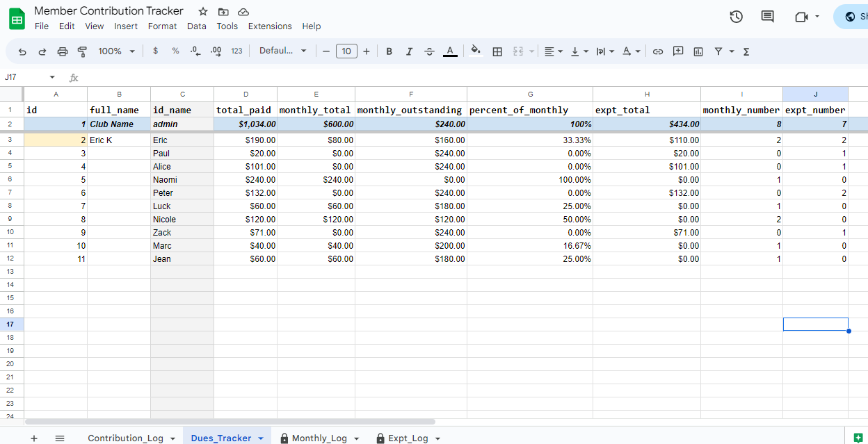Toggle strikethrough formatting
This screenshot has height=444, width=868.
pyautogui.click(x=429, y=51)
